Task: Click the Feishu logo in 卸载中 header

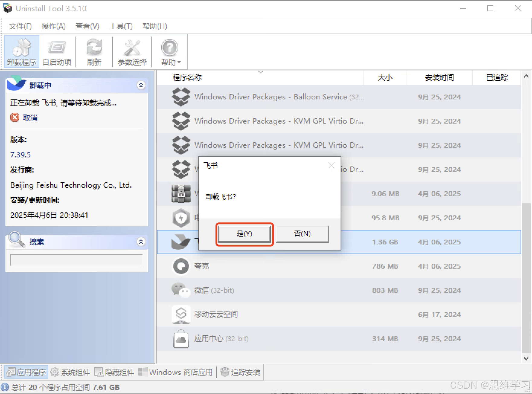Action: (16, 83)
